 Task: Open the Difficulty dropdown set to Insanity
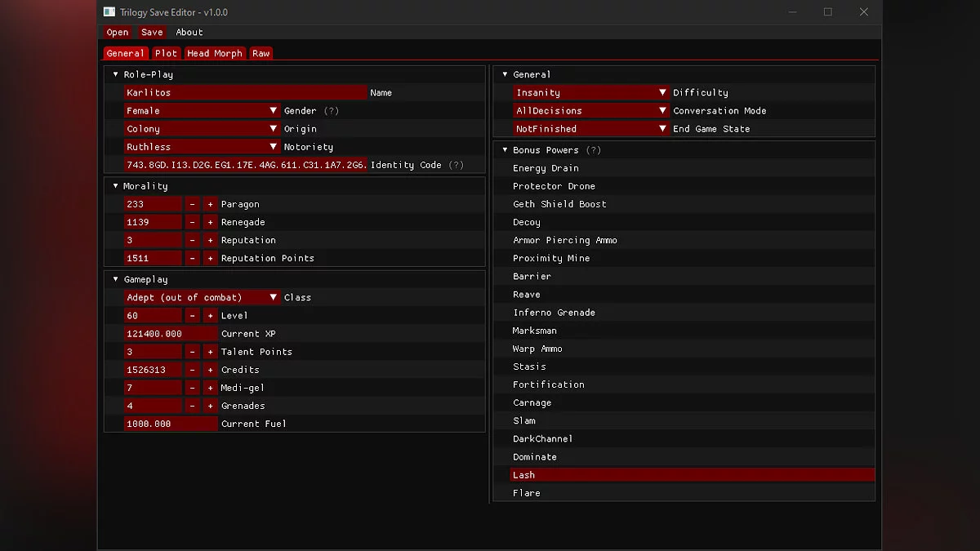pos(591,93)
